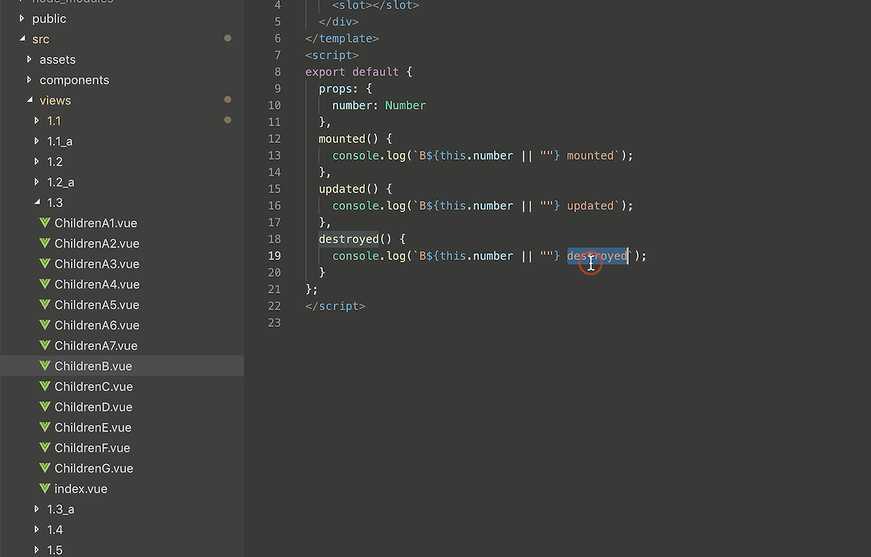The width and height of the screenshot is (871, 557).
Task: Click the 'Number' type on line 10
Action: (x=406, y=105)
